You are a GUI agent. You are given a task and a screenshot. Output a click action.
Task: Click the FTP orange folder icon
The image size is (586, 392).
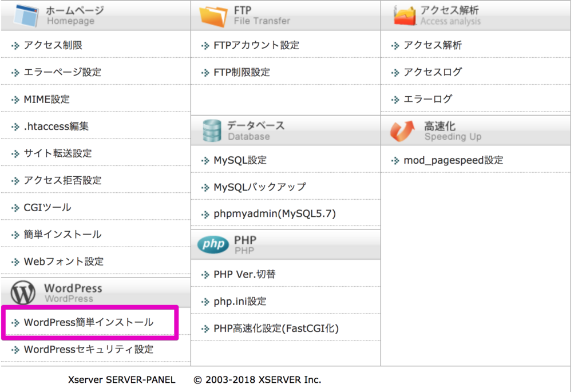[x=213, y=16]
